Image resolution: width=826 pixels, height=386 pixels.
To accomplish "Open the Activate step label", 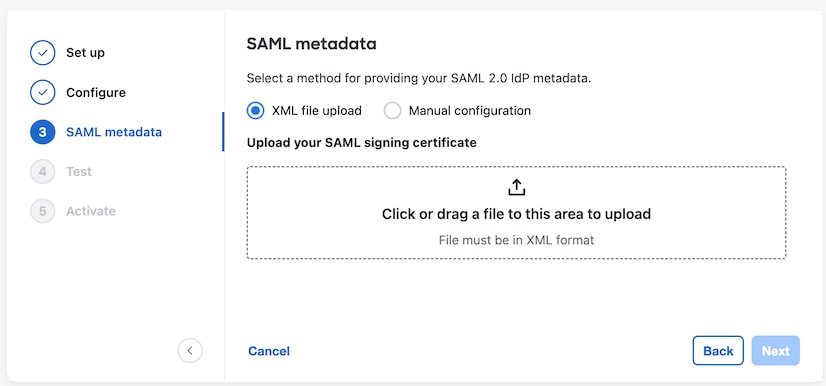I will click(x=91, y=211).
